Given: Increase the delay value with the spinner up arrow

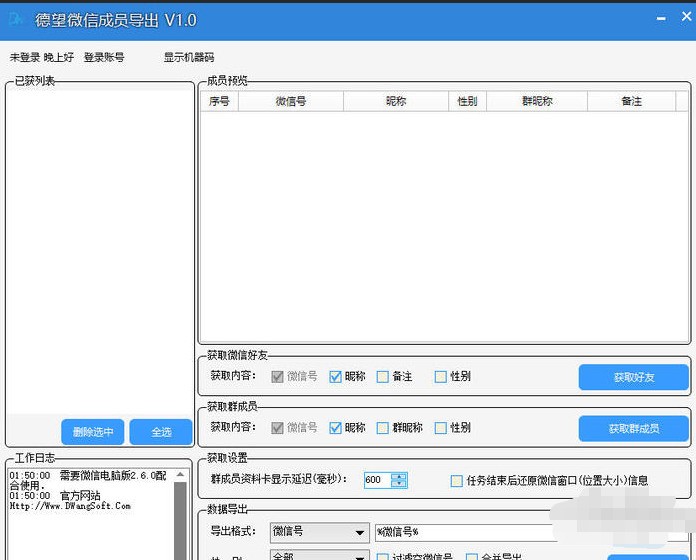Looking at the screenshot, I should [x=399, y=477].
